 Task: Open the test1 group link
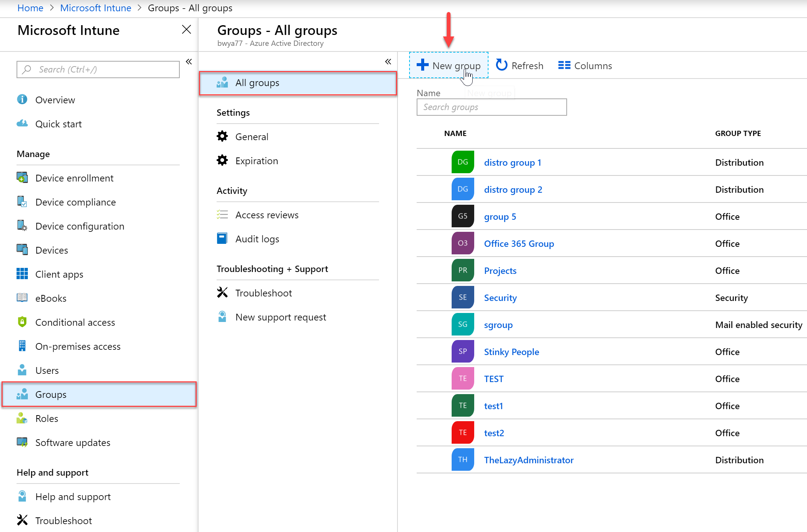click(x=493, y=406)
